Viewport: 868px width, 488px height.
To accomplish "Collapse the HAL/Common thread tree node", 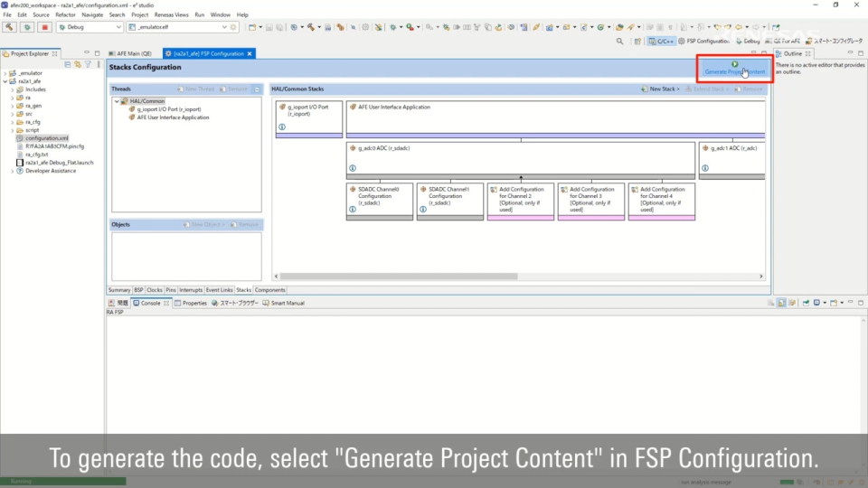I will click(116, 101).
